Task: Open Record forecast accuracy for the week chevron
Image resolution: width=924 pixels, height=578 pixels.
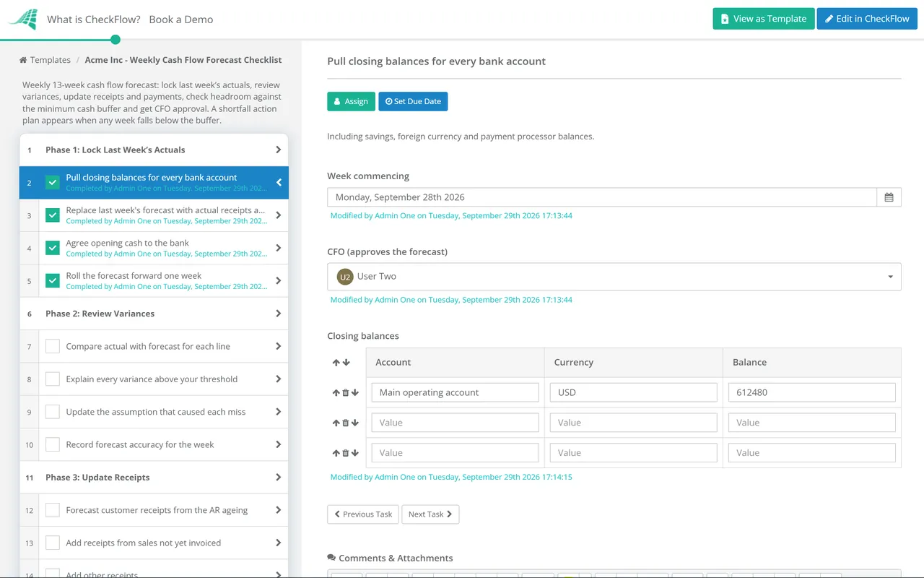Action: [279, 445]
